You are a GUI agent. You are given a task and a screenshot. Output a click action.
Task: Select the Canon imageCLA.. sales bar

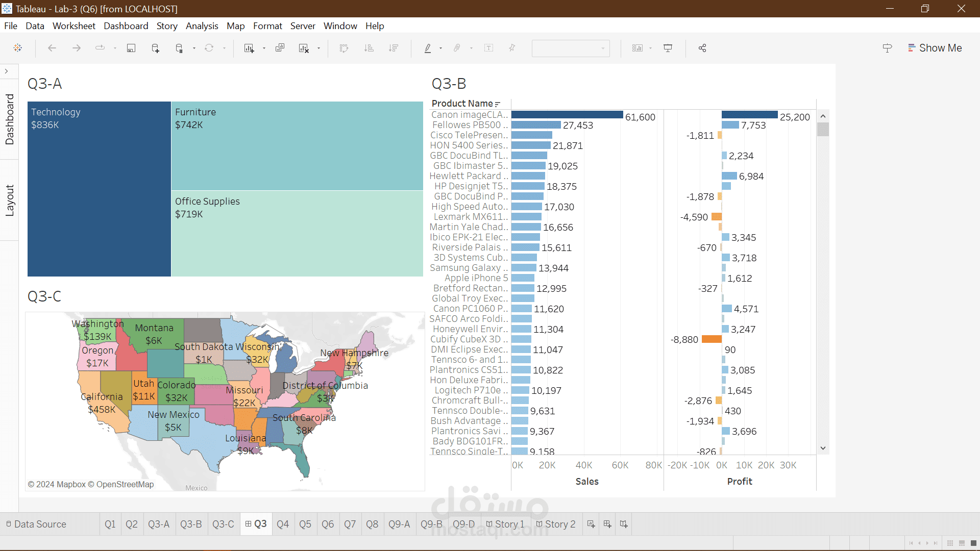point(567,115)
